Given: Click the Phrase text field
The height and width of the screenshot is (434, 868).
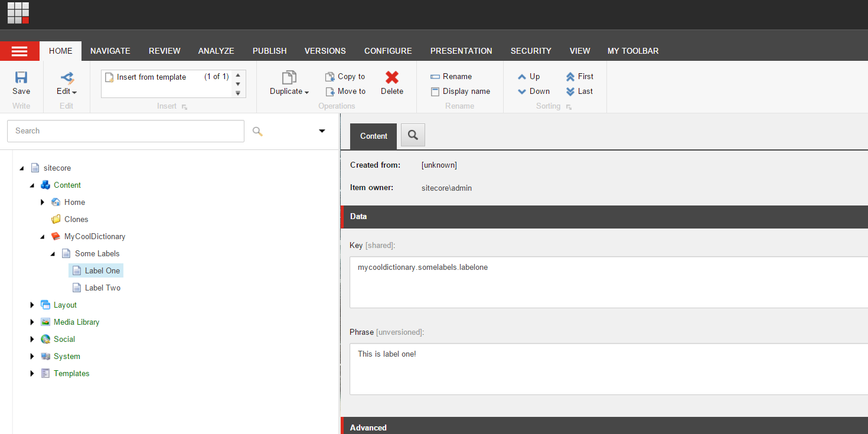Looking at the screenshot, I should pos(608,369).
